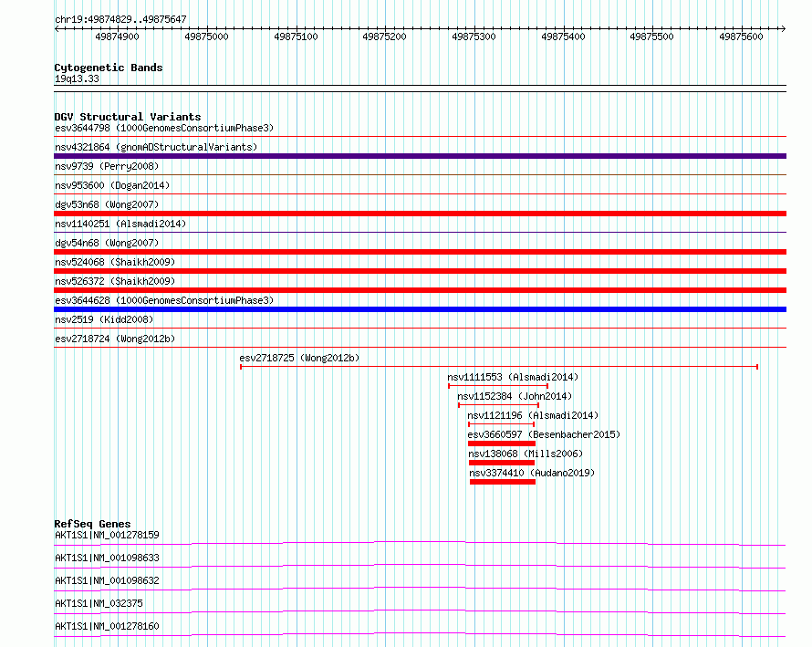812x647 pixels.
Task: Click the left arrow of the ruler
Action: [x=57, y=29]
